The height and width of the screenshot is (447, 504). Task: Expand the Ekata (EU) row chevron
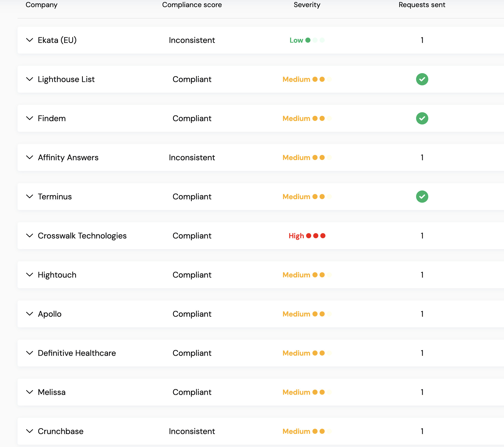click(x=30, y=40)
